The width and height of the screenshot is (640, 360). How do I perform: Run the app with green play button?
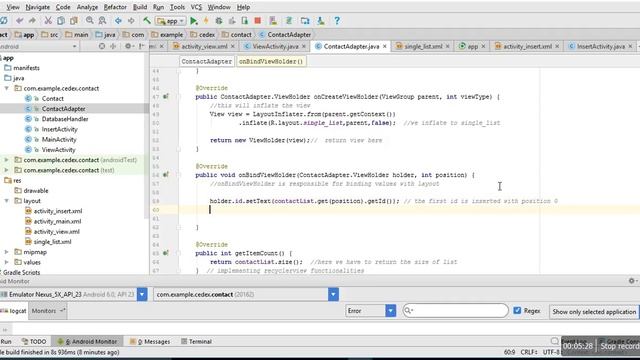pyautogui.click(x=194, y=21)
